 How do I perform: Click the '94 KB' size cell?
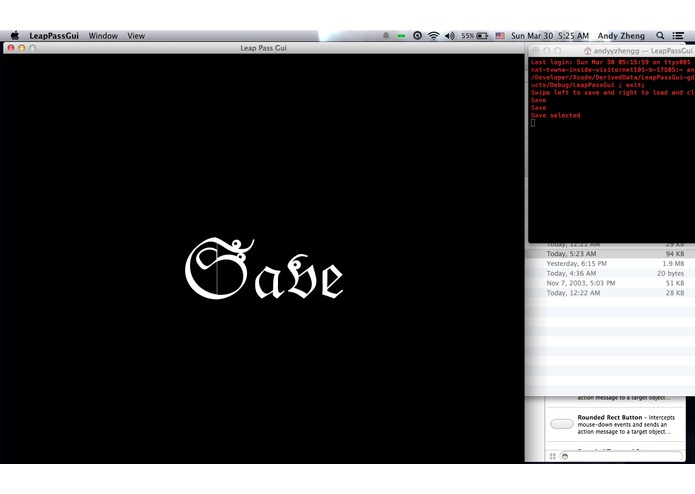point(675,254)
